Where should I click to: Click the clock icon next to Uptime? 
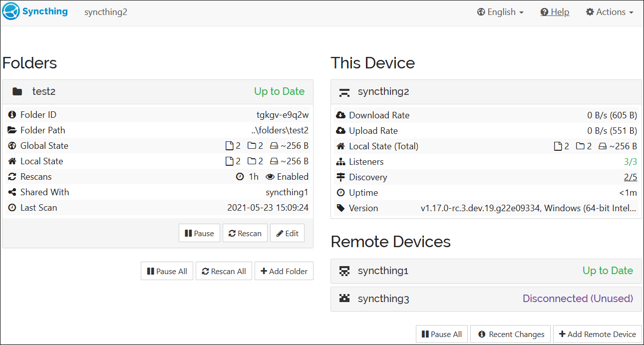point(341,193)
